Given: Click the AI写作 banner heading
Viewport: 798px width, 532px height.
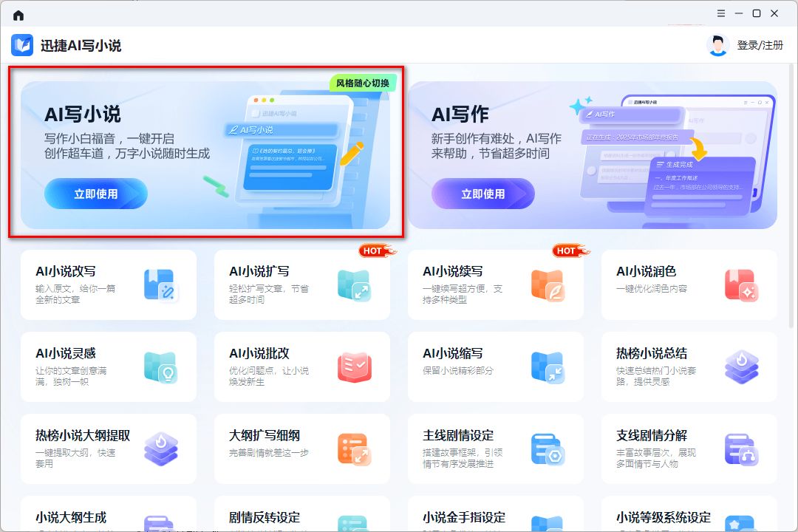Looking at the screenshot, I should pos(460,114).
